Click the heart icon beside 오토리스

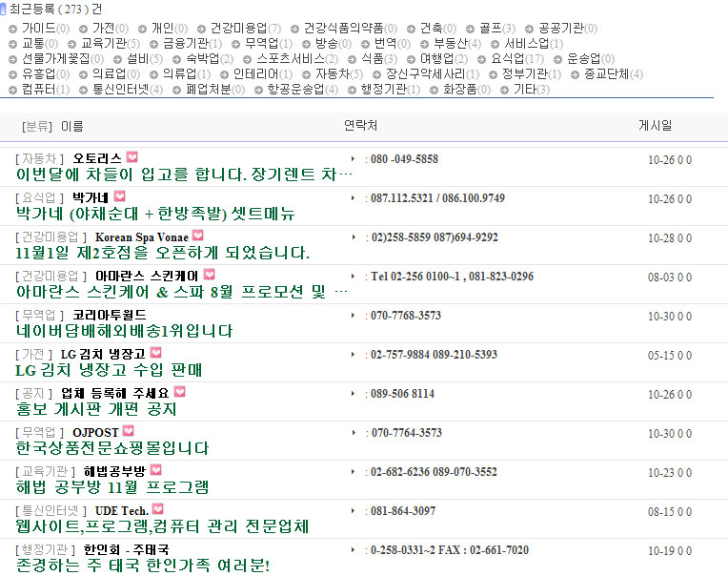[131, 157]
